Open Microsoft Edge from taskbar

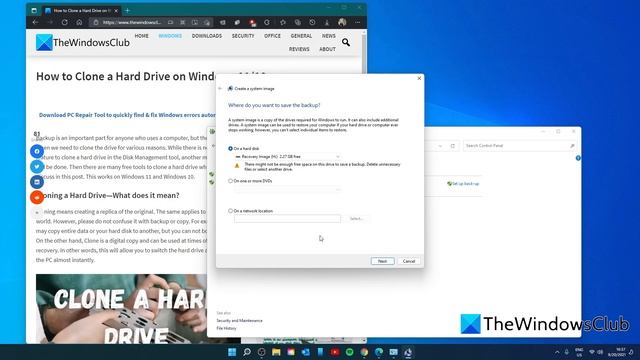(379, 352)
